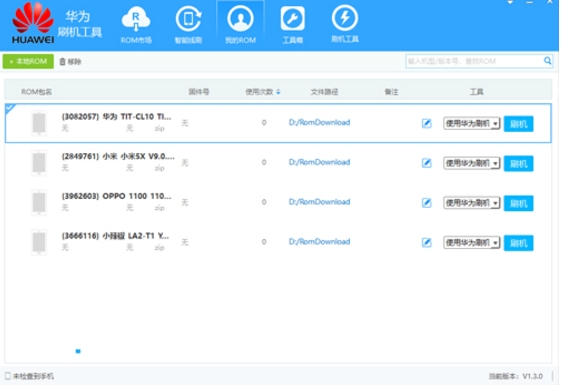Screen dimensions: 561x387
Task: Edit note for the 小辣椒 LA2-T1 ROM
Action: tap(426, 243)
